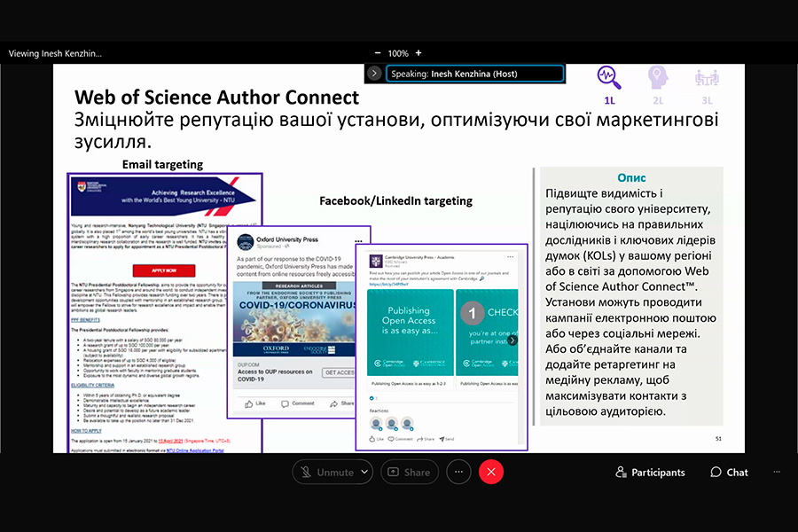
Task: Click the HOW TO APPLY link
Action: (x=86, y=431)
